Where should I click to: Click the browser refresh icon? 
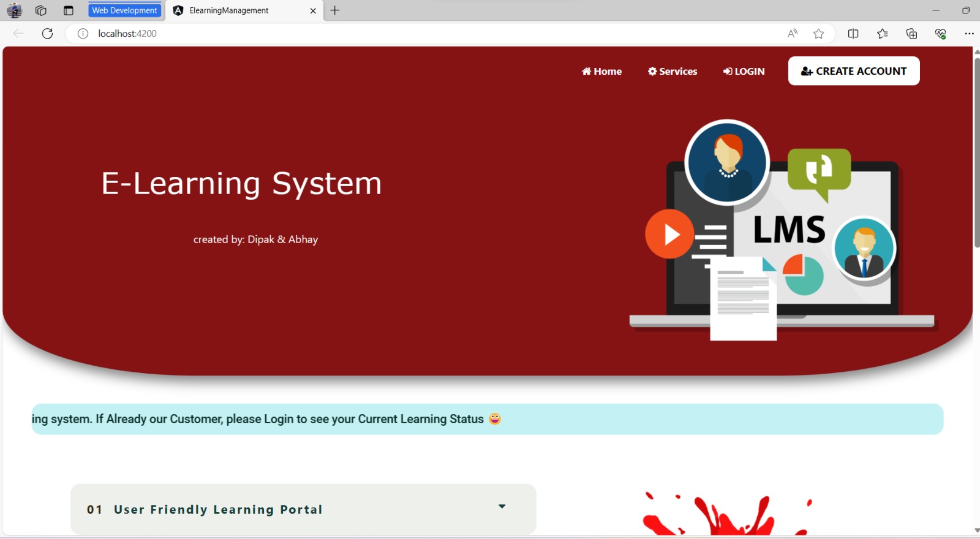[47, 34]
